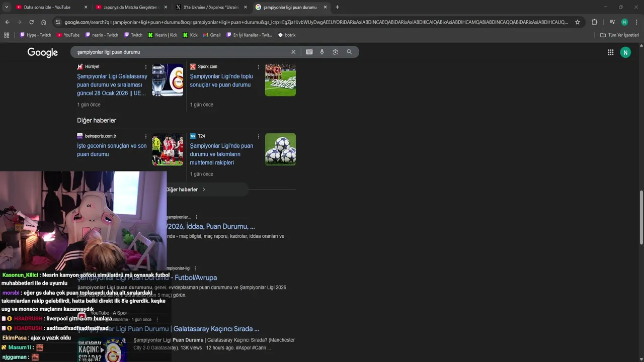Viewport: 644px width, 362px height.
Task: Open the media control icon in toolbar
Action: [612, 22]
